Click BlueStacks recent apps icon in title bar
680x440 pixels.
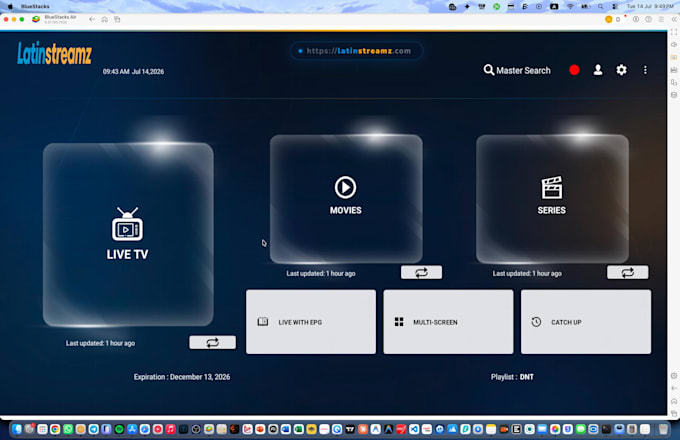(117, 19)
